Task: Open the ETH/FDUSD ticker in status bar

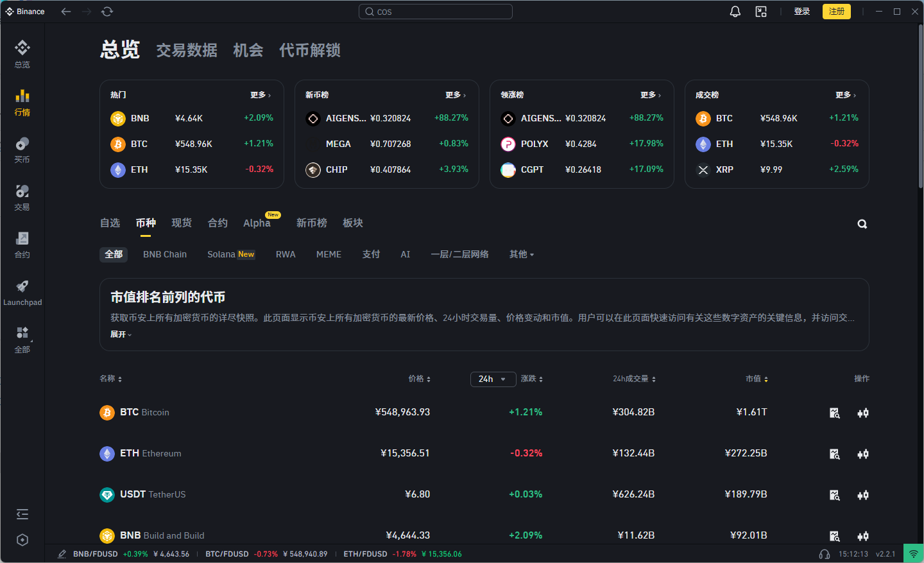Action: point(402,554)
